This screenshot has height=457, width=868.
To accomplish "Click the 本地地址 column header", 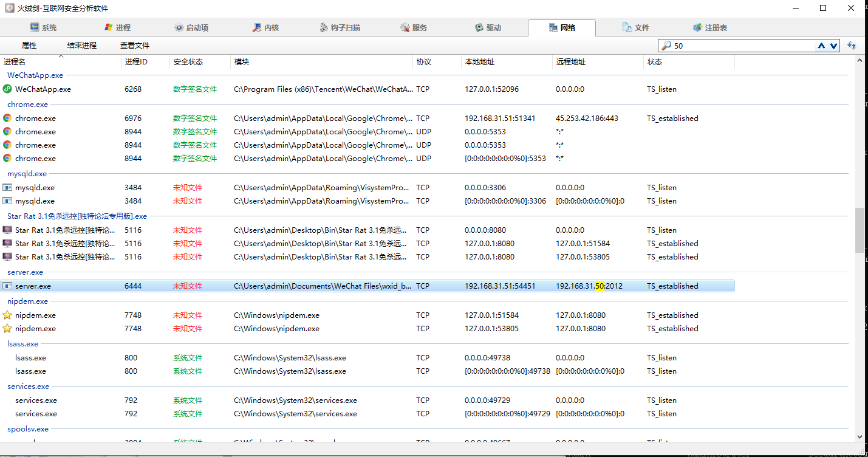I will pos(507,62).
